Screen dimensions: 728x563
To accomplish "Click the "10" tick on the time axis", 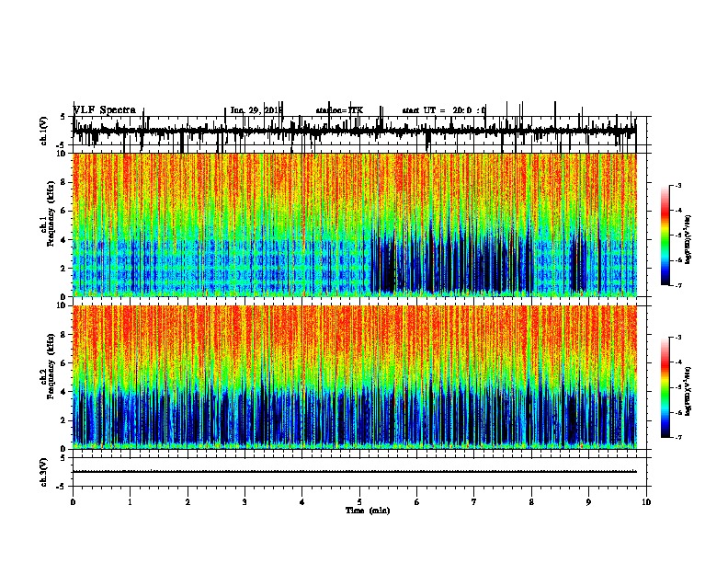I will coord(646,502).
